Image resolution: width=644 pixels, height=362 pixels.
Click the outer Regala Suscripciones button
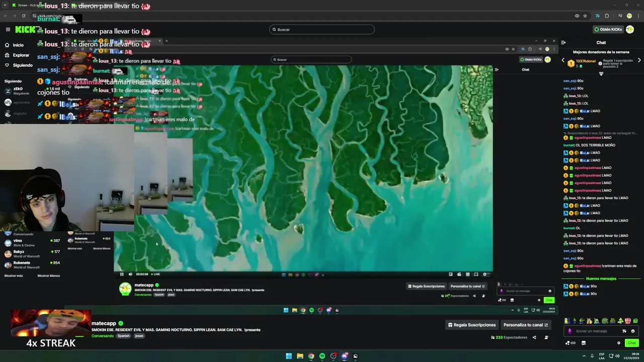[472, 325]
